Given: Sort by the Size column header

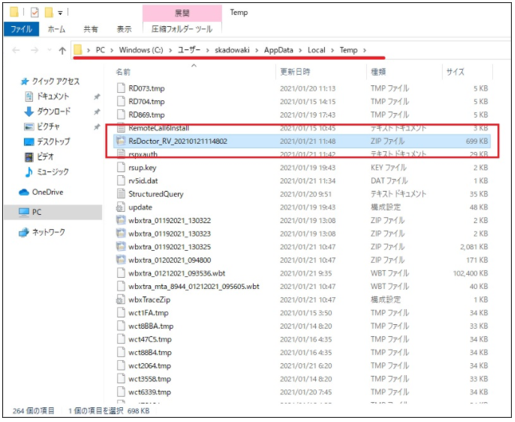Looking at the screenshot, I should (468, 72).
